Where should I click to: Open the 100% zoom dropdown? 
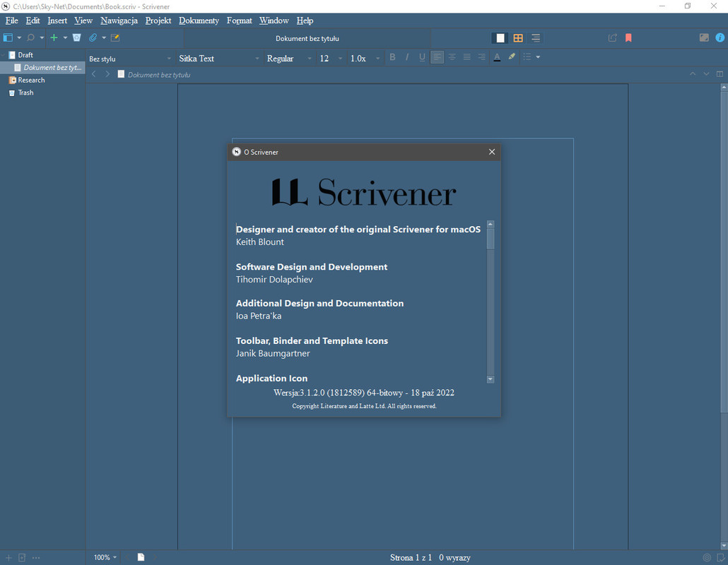point(105,557)
